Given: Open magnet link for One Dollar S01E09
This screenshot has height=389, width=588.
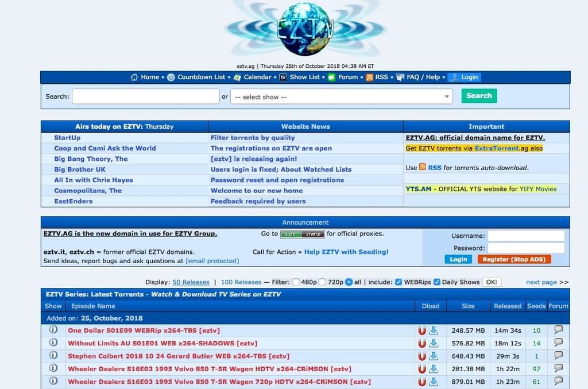Looking at the screenshot, I should pyautogui.click(x=422, y=330).
